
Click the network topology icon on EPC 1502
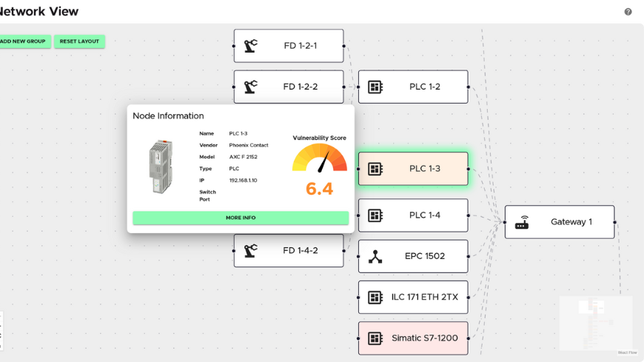tap(375, 257)
